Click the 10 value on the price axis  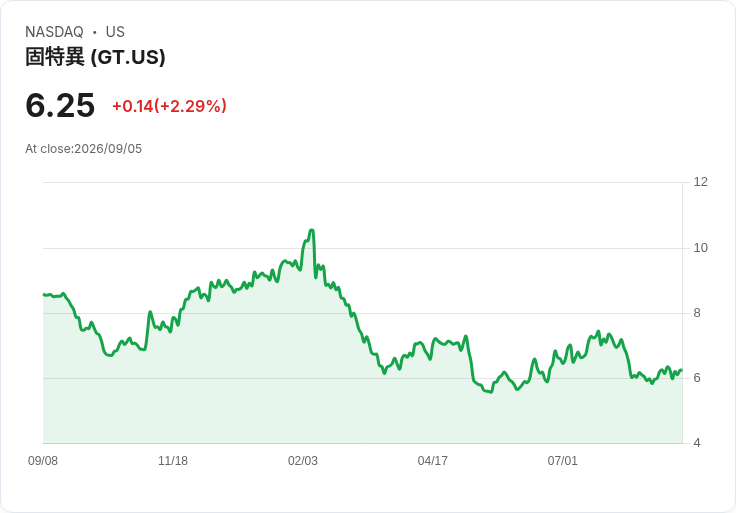click(700, 248)
